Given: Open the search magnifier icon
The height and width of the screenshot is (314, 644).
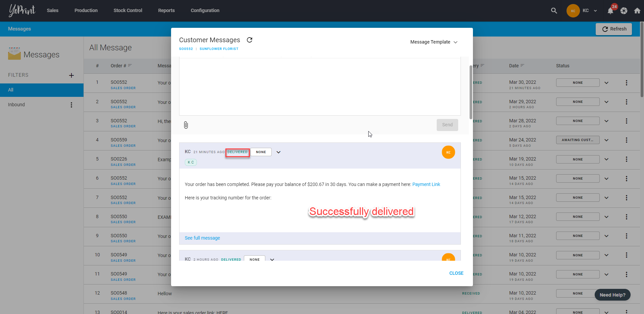Looking at the screenshot, I should click(554, 11).
